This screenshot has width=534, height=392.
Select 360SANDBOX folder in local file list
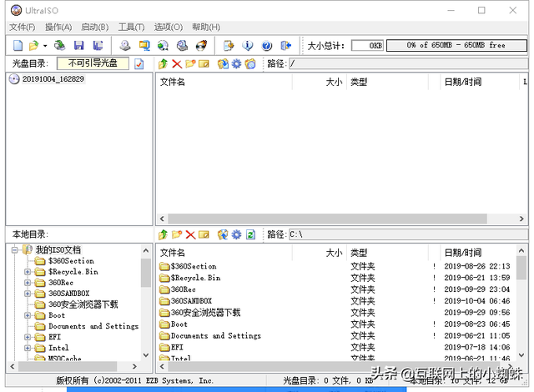(x=191, y=301)
